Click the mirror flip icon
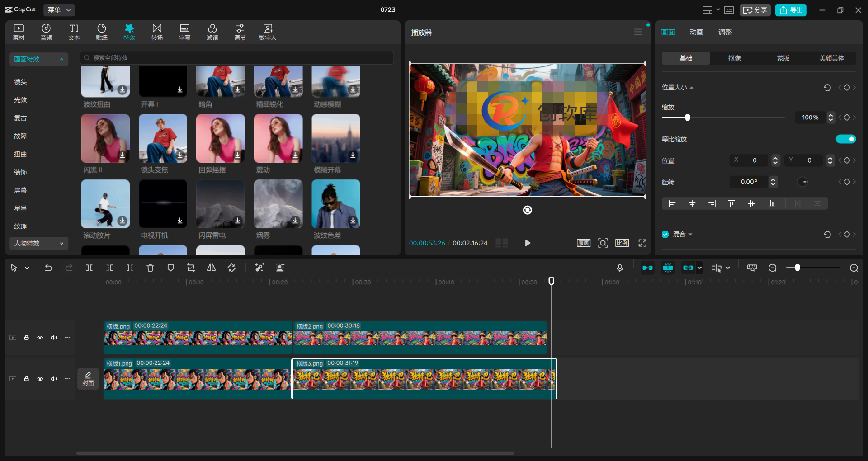Viewport: 868px width, 461px height. tap(211, 268)
